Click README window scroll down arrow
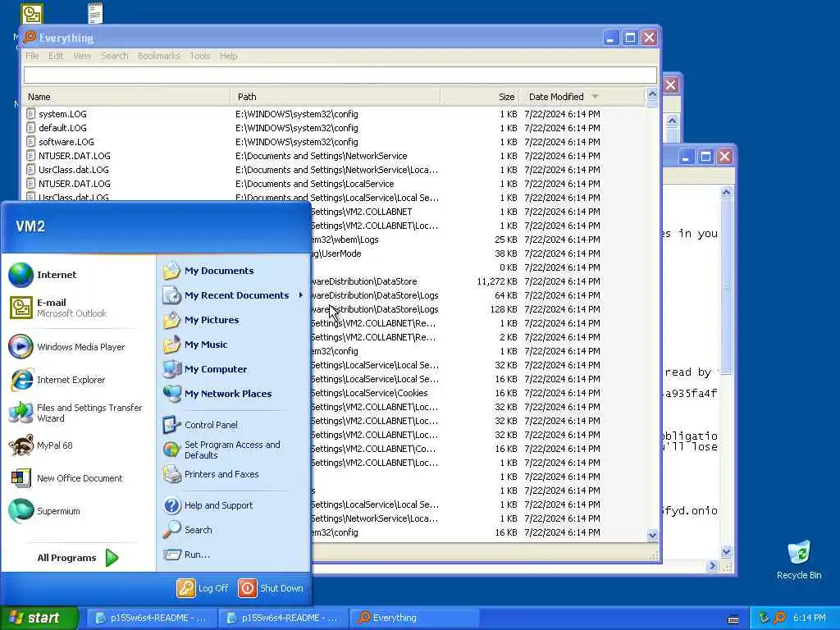 click(x=727, y=552)
